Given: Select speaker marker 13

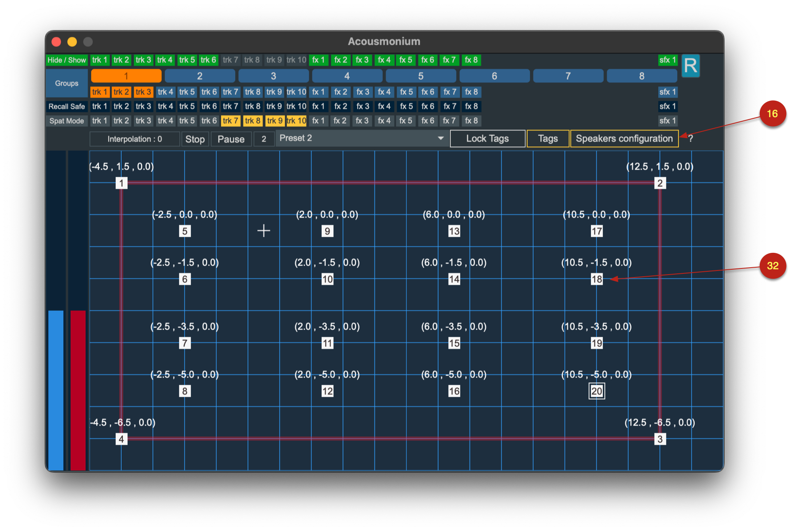Looking at the screenshot, I should click(454, 231).
